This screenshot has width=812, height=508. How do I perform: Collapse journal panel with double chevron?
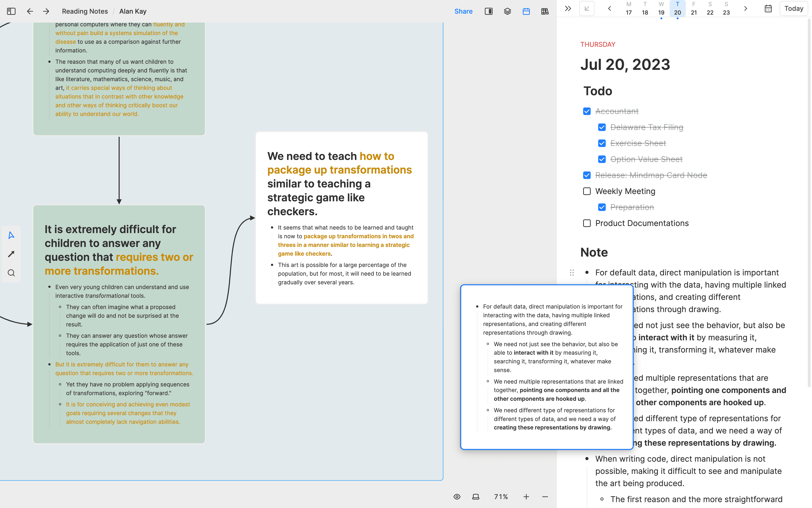(x=568, y=8)
